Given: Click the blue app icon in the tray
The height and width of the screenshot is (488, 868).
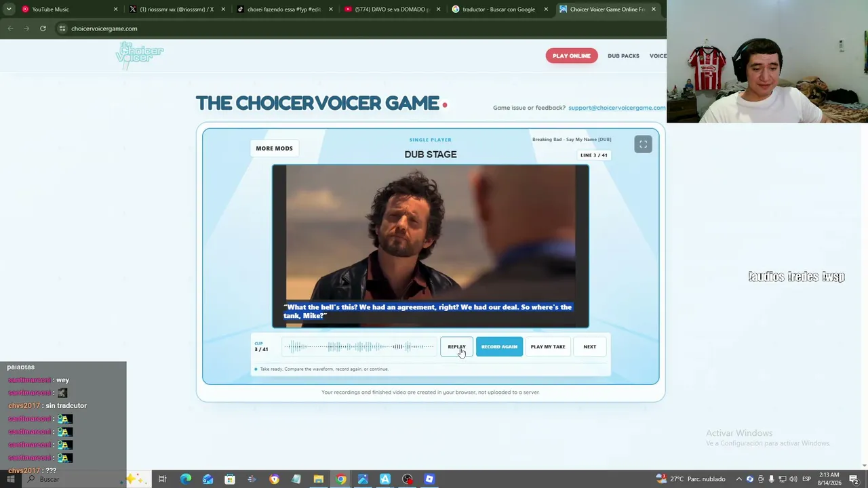Looking at the screenshot, I should tap(749, 479).
